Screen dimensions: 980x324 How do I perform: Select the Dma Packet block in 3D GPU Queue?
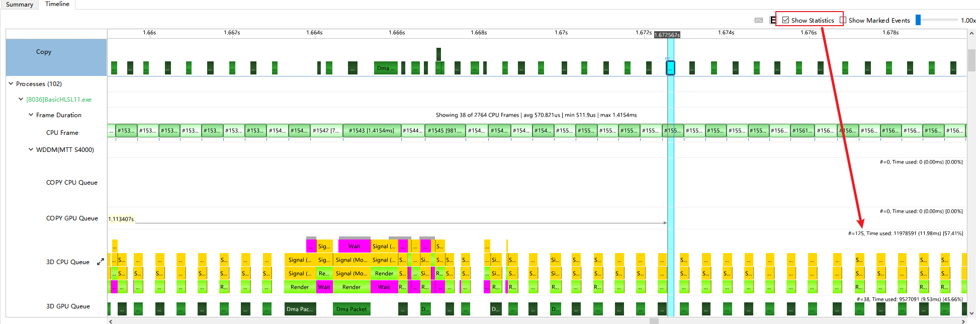pos(351,309)
